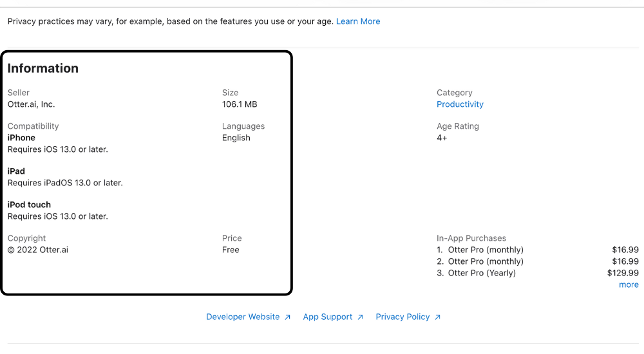Open the App Support link

pos(328,317)
